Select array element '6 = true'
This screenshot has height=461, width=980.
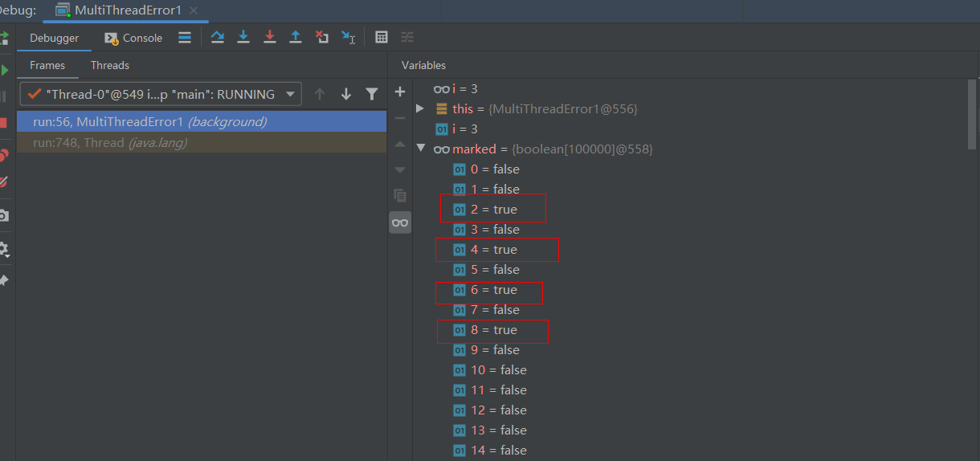pyautogui.click(x=485, y=289)
